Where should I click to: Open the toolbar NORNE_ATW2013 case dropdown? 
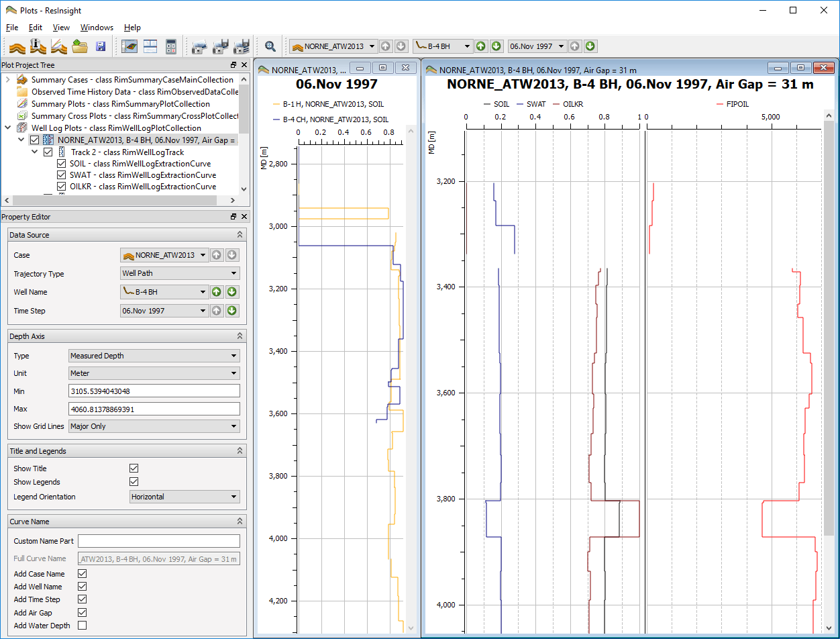[333, 46]
